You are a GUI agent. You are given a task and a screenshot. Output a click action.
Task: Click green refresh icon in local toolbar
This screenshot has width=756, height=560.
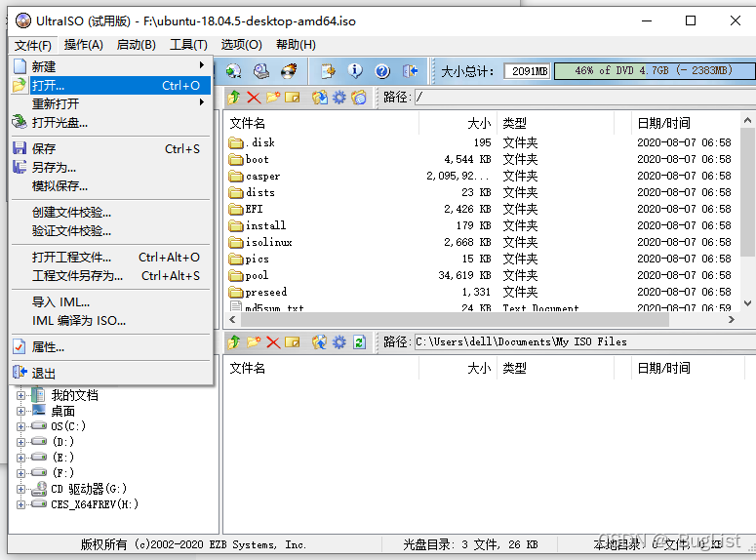[x=359, y=342]
